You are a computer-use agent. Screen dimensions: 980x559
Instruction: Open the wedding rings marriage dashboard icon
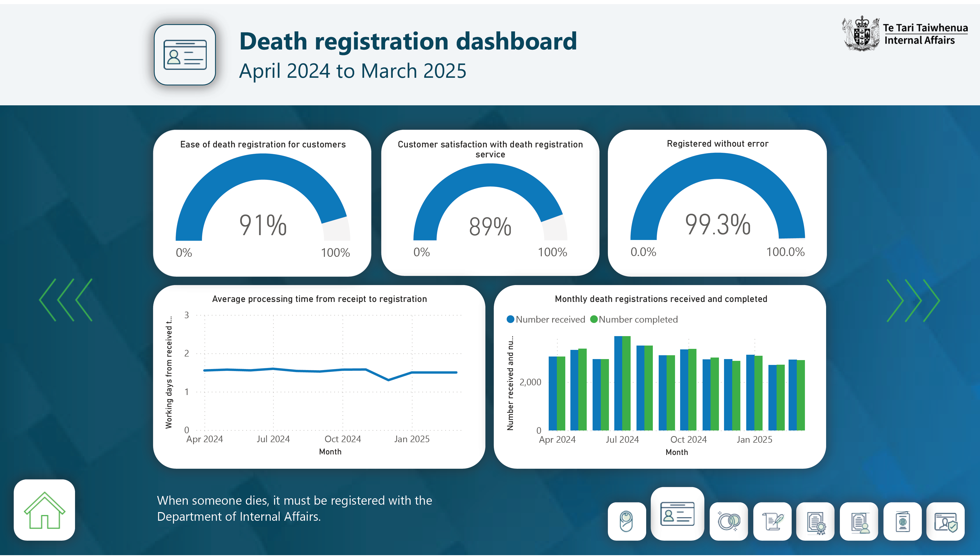728,521
